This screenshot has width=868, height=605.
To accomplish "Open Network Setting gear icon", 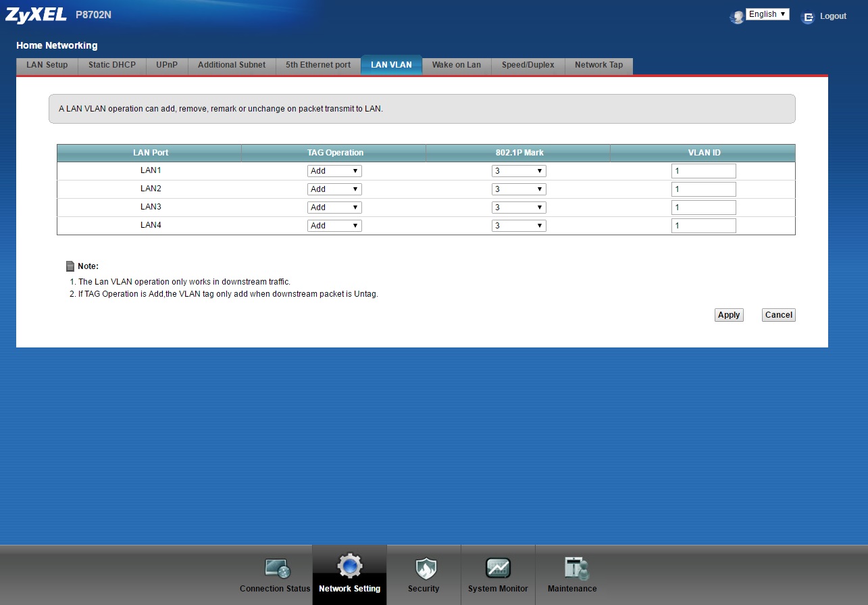I will [x=349, y=566].
